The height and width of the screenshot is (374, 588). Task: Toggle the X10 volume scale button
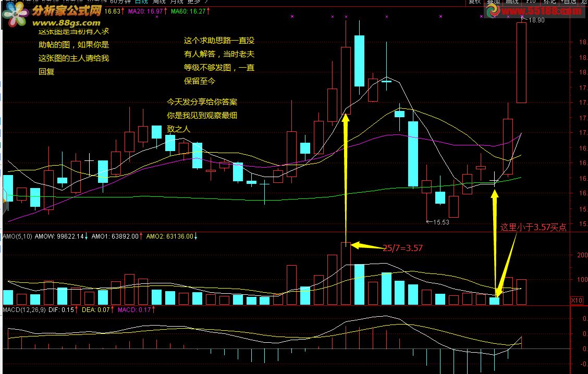[577, 300]
